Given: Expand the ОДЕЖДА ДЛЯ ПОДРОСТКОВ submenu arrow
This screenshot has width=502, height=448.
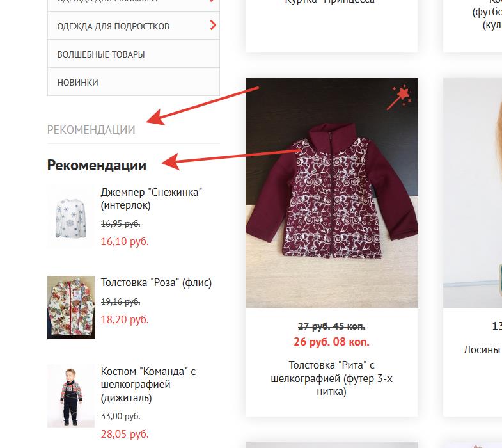Looking at the screenshot, I should (213, 26).
